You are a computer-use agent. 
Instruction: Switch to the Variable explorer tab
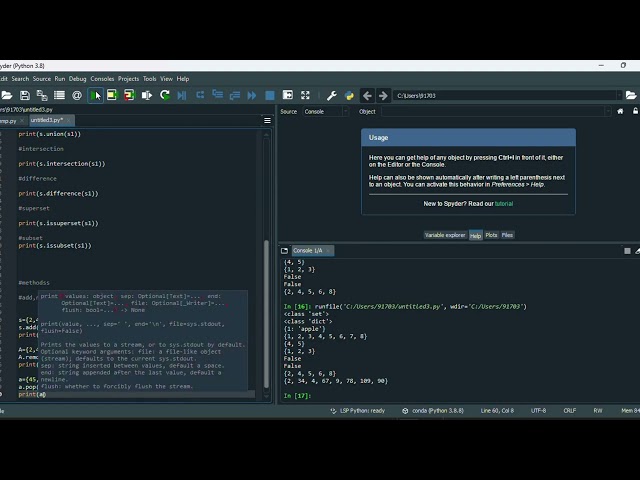coord(445,235)
